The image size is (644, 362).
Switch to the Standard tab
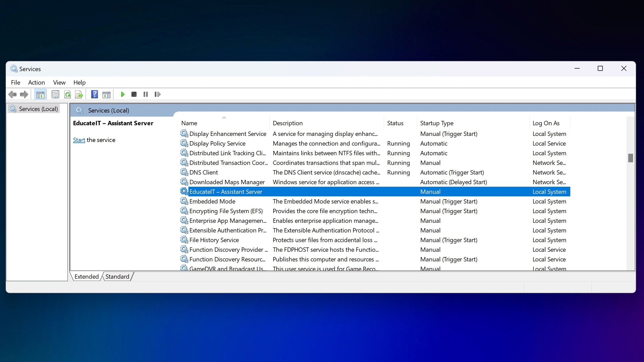[117, 277]
